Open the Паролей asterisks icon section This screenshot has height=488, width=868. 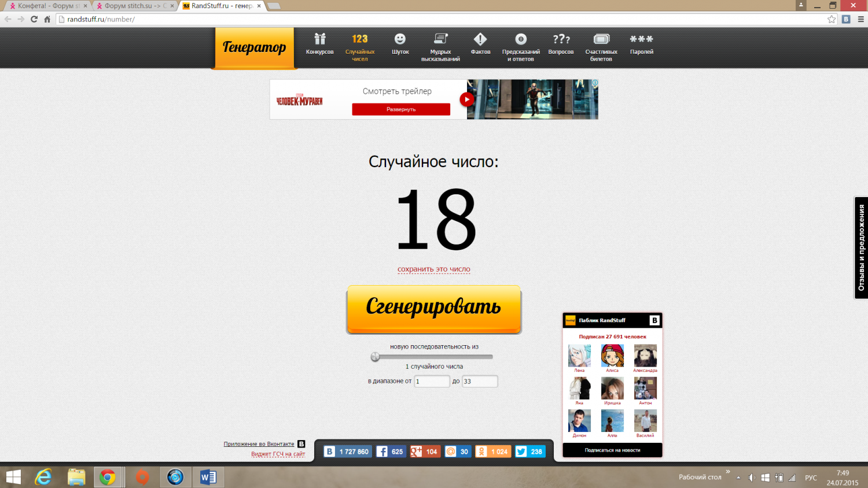coord(641,39)
